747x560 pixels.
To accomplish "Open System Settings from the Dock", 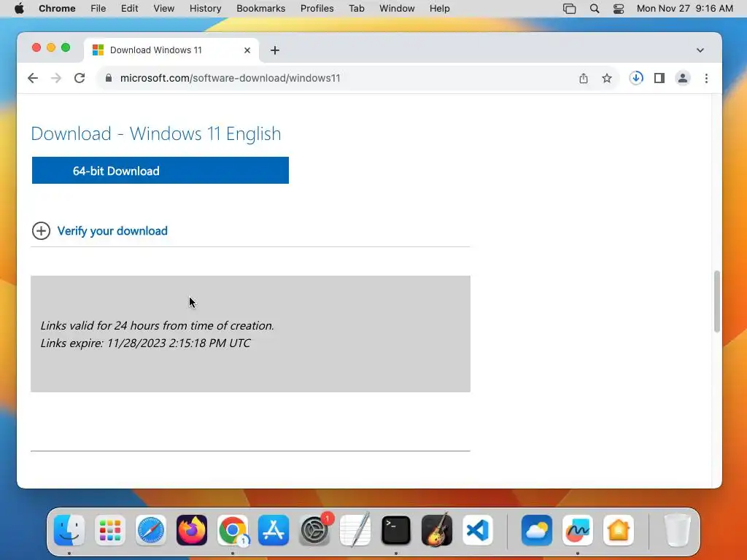I will 314,530.
